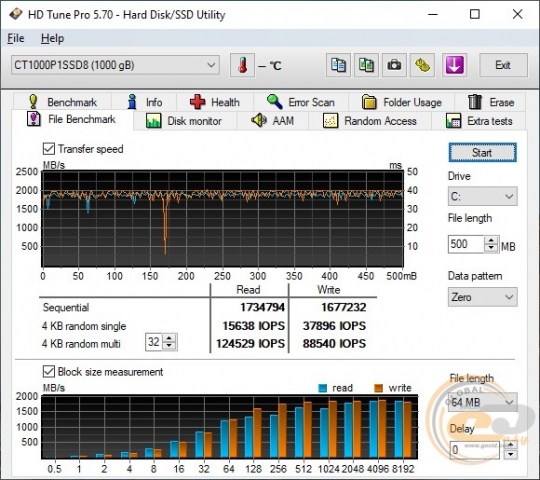Screen dimensions: 540x480
Task: Open the Health tab with red cross
Action: (x=215, y=102)
